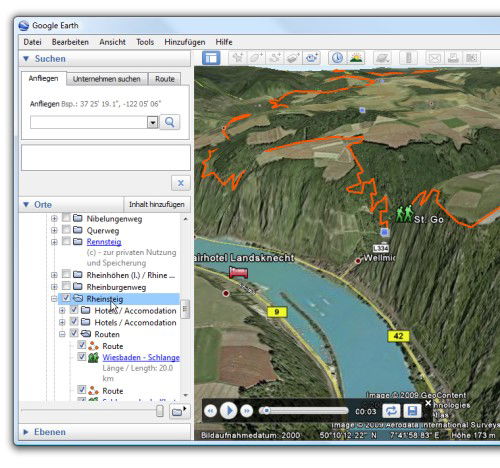
Task: Uncheck the Routen folder checkbox
Action: point(74,333)
